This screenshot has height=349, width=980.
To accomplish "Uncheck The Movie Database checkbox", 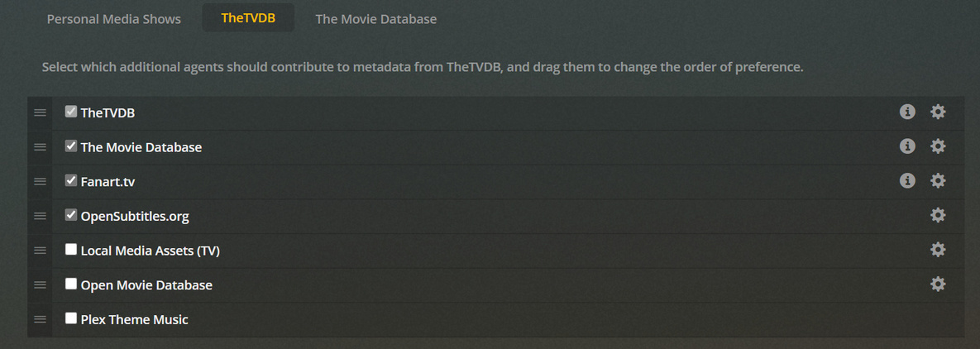I will pyautogui.click(x=71, y=146).
